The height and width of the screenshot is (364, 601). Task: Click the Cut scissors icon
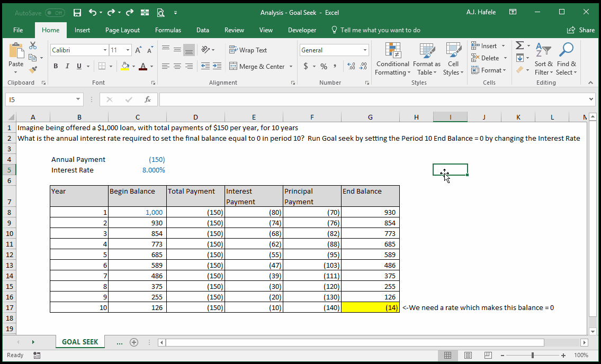(33, 46)
